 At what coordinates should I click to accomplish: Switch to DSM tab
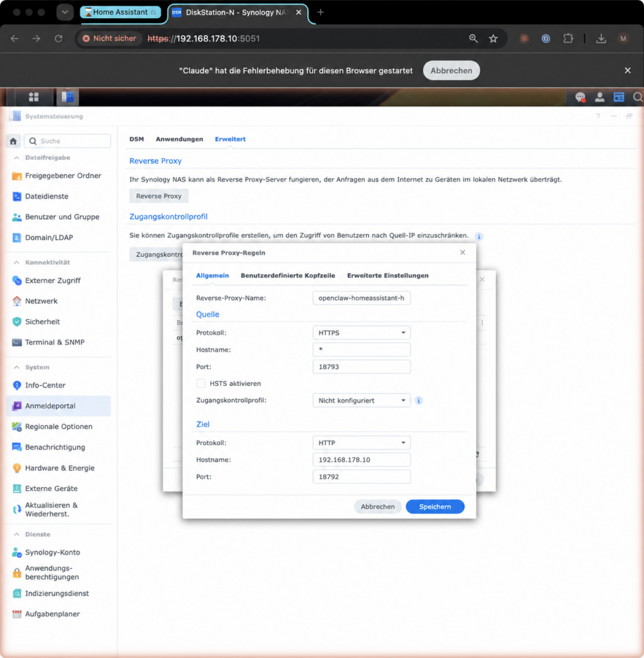pos(136,139)
